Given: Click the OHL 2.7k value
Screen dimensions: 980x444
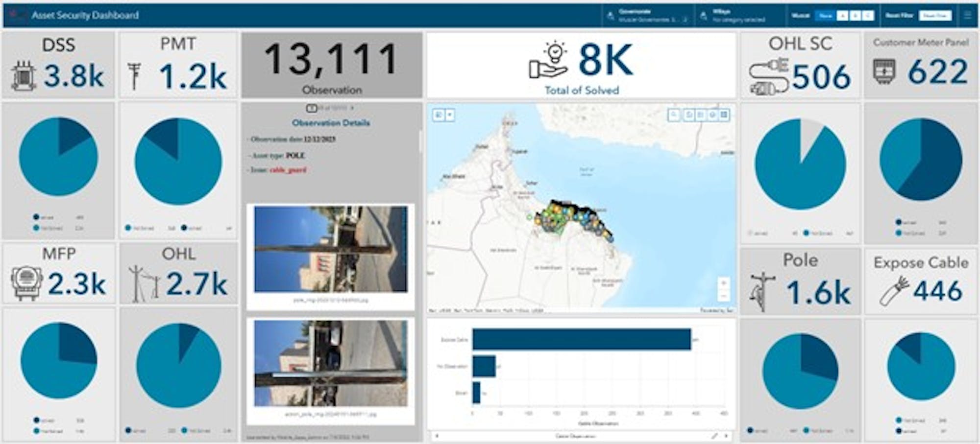Looking at the screenshot, I should pyautogui.click(x=197, y=284).
